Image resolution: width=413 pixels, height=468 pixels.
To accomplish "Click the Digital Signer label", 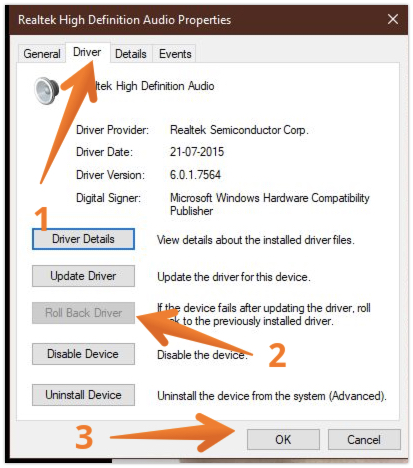I will coord(108,198).
